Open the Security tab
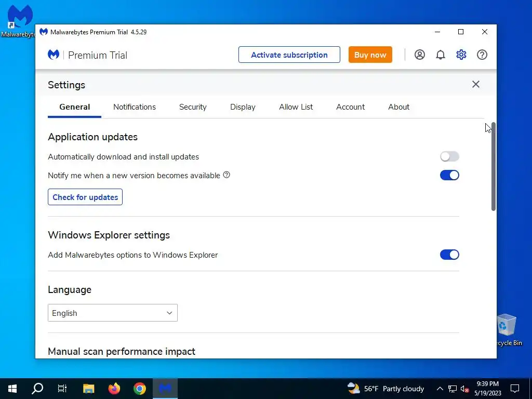532x399 pixels. click(x=193, y=107)
